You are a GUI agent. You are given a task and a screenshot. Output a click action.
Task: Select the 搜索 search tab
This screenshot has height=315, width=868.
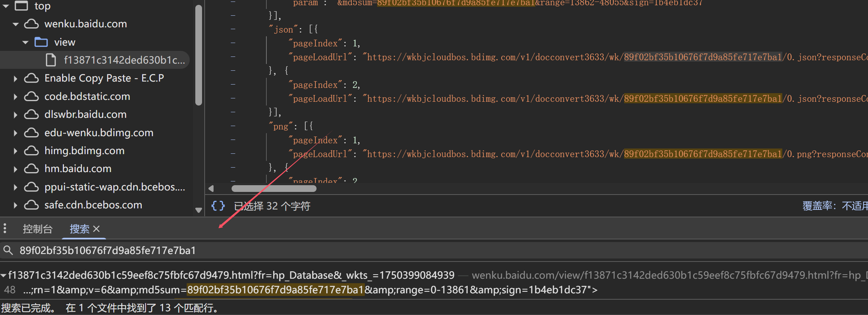[x=79, y=229]
